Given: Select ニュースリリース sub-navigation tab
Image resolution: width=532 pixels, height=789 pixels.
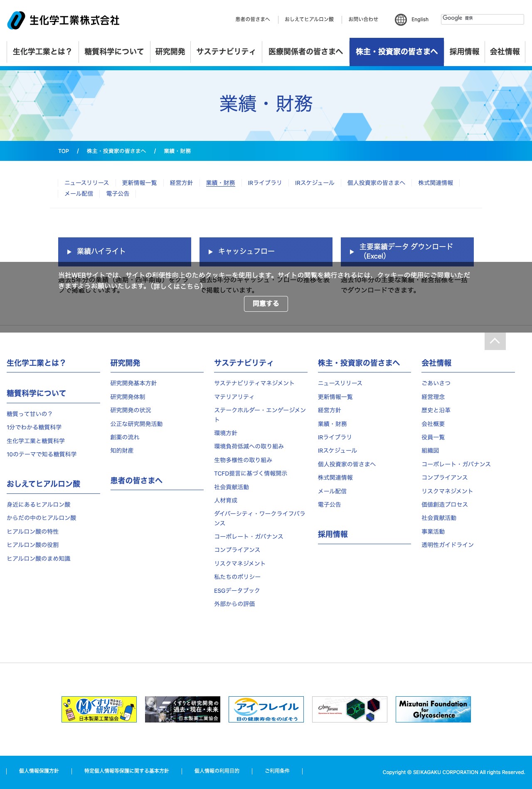Looking at the screenshot, I should click(86, 183).
